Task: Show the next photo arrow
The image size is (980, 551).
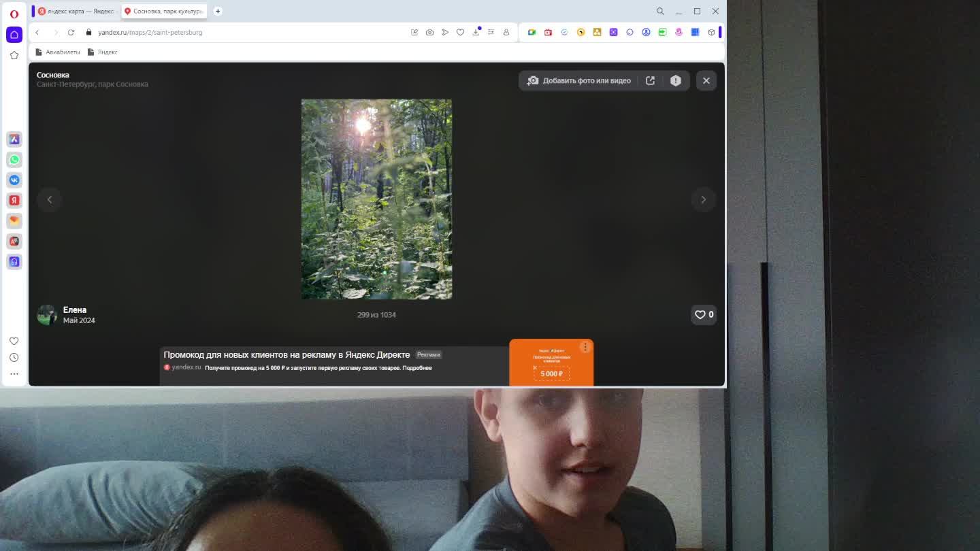Action: pos(704,199)
